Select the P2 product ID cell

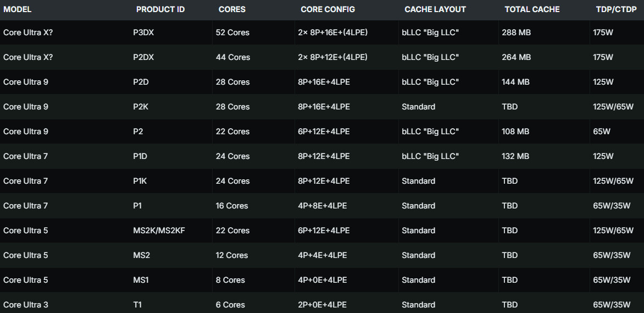click(138, 131)
